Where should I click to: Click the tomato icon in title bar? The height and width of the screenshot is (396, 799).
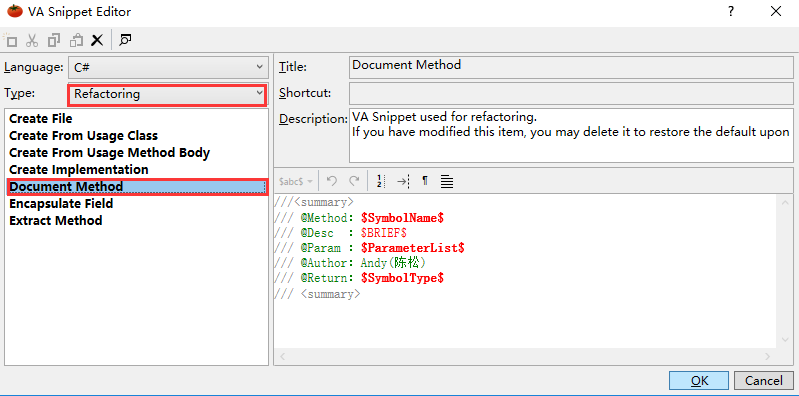(14, 11)
